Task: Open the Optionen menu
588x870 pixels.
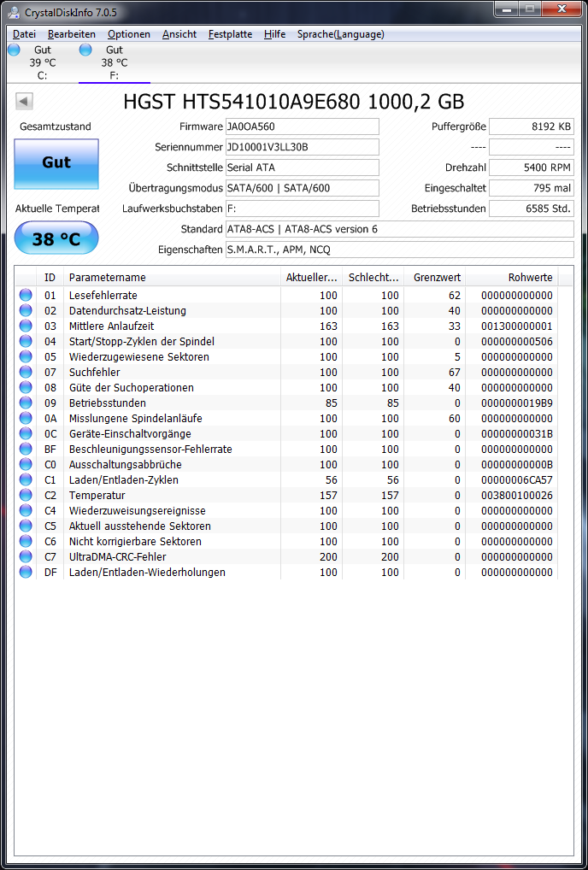Action: coord(129,34)
